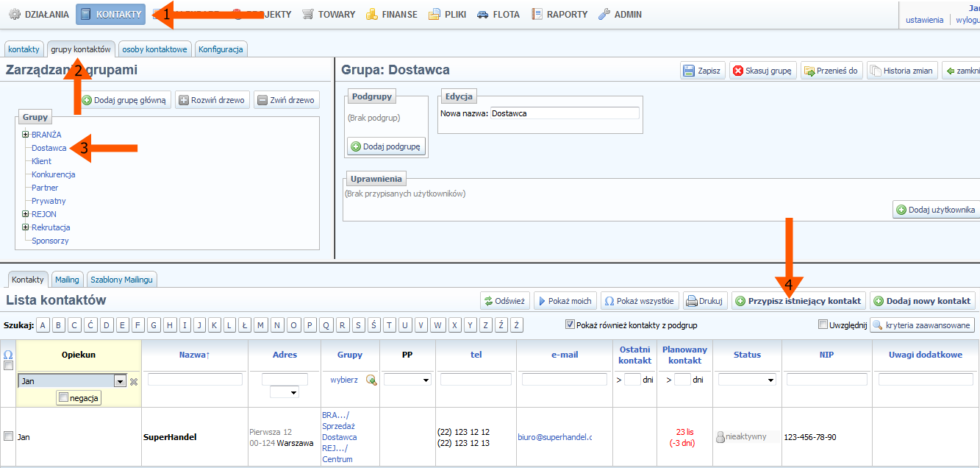Image resolution: width=980 pixels, height=468 pixels.
Task: Expand the BRANŻA tree node
Action: click(25, 135)
